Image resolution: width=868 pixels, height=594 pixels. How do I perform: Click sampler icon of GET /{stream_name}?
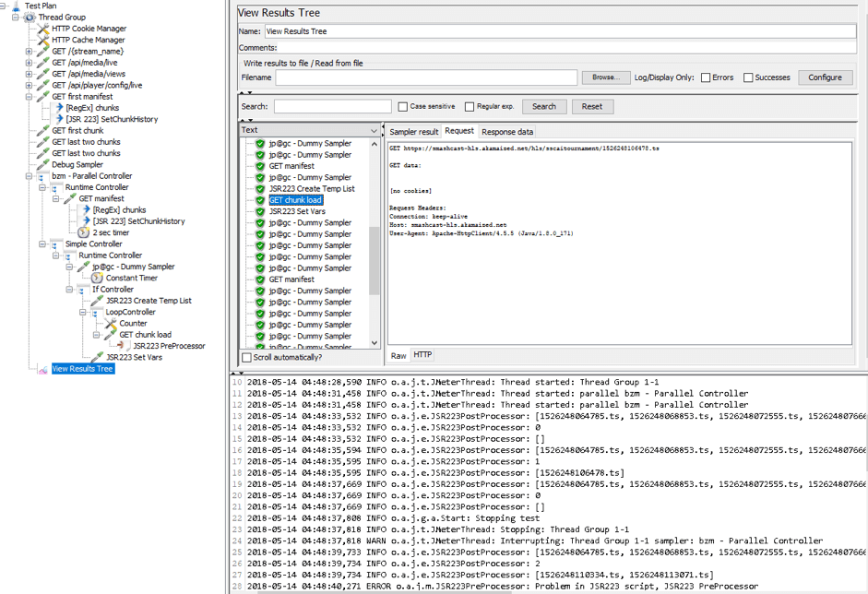[43, 51]
